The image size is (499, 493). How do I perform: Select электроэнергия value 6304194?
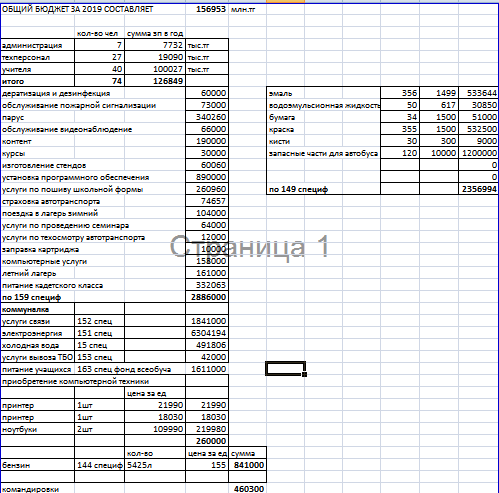pyautogui.click(x=207, y=333)
